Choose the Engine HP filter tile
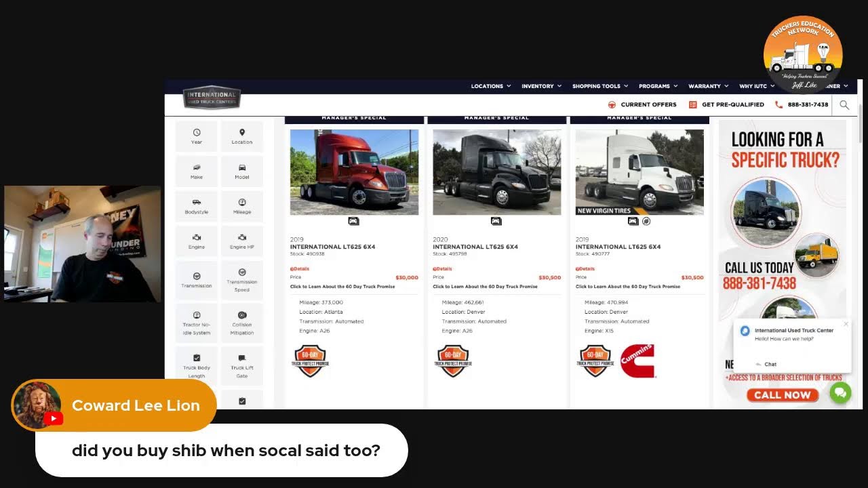The image size is (868, 488). [x=242, y=242]
